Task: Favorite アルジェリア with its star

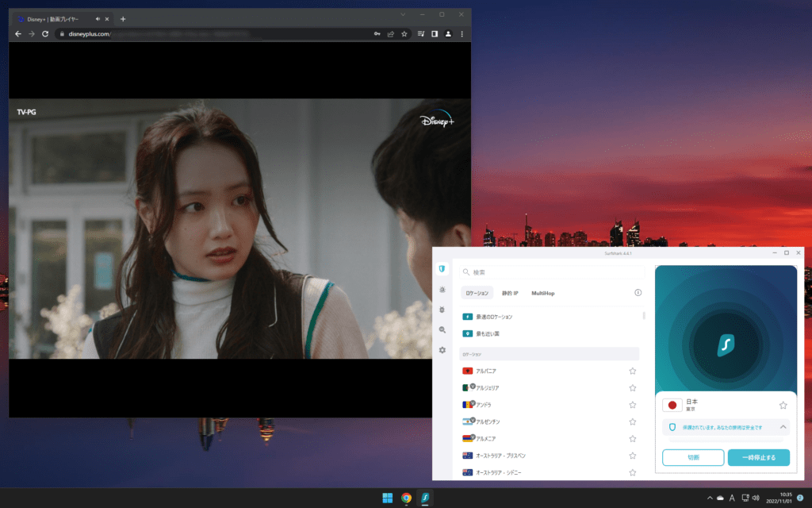Action: (x=632, y=387)
